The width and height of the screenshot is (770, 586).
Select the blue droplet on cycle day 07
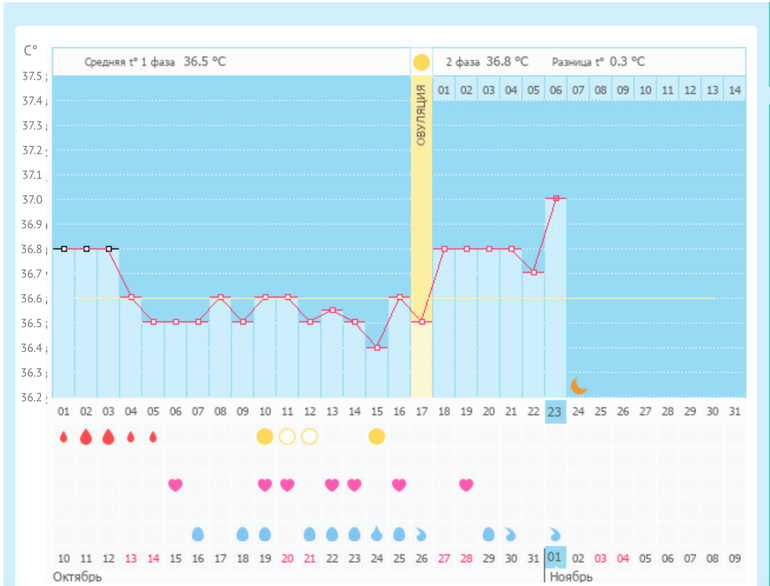[198, 534]
